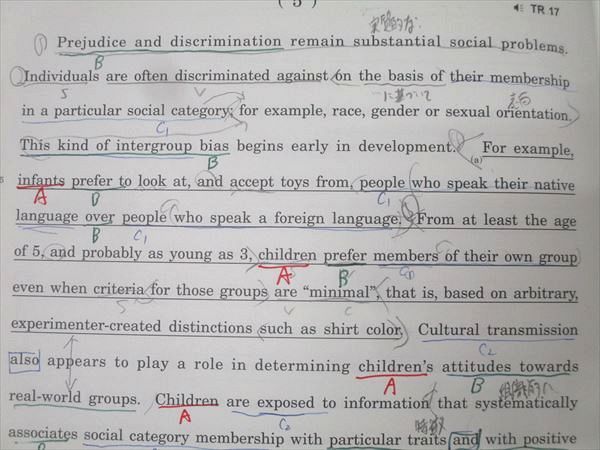Select the word "foreign"
This screenshot has height=450, width=600.
point(299,218)
